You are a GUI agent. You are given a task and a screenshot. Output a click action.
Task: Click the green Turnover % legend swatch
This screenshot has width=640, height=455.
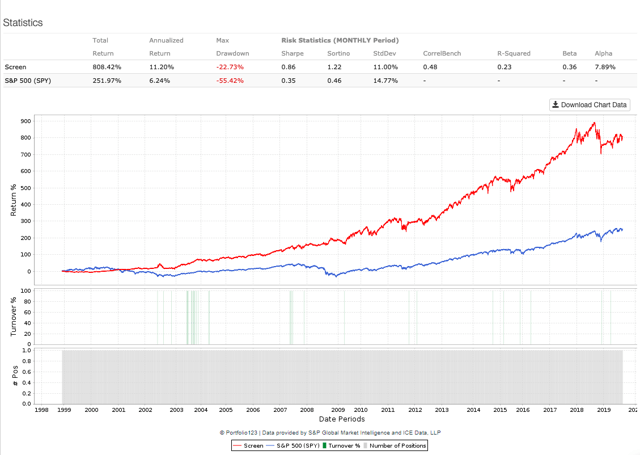click(324, 446)
